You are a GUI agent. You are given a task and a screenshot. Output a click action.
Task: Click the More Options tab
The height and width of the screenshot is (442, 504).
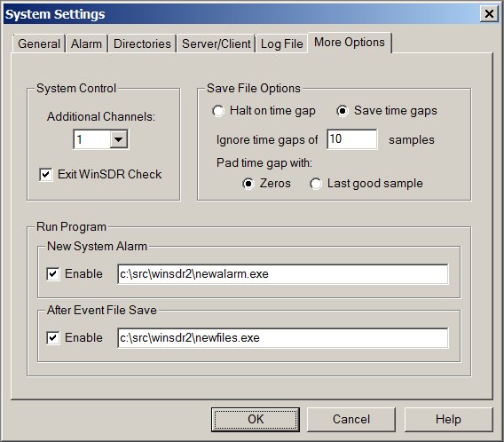(350, 42)
